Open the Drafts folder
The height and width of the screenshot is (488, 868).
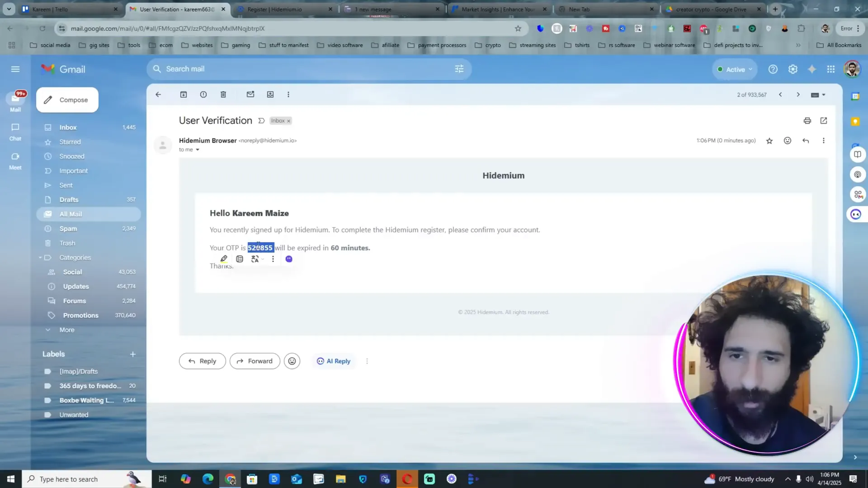pyautogui.click(x=89, y=200)
